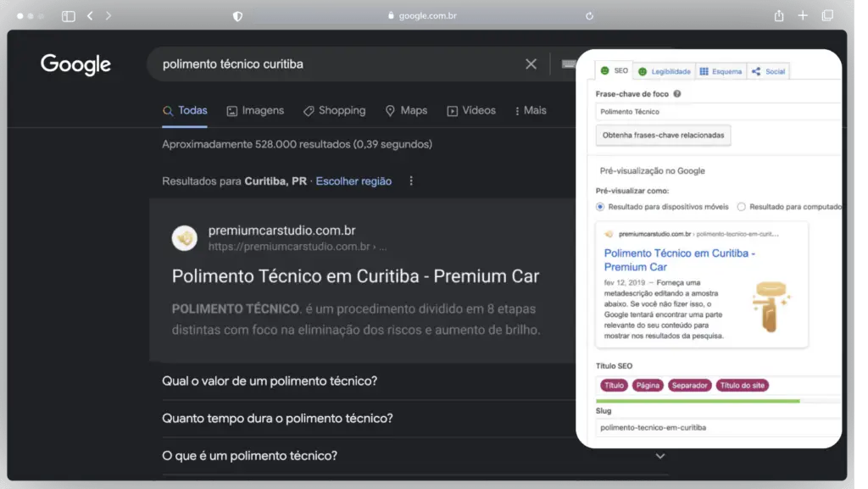Clear the search query with X icon
The height and width of the screenshot is (489, 868).
pyautogui.click(x=531, y=64)
